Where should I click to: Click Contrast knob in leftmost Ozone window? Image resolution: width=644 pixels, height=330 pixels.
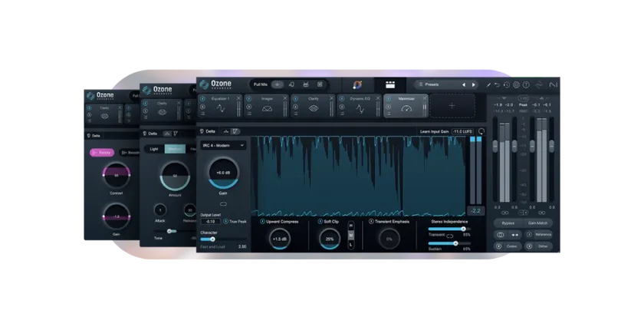[117, 176]
